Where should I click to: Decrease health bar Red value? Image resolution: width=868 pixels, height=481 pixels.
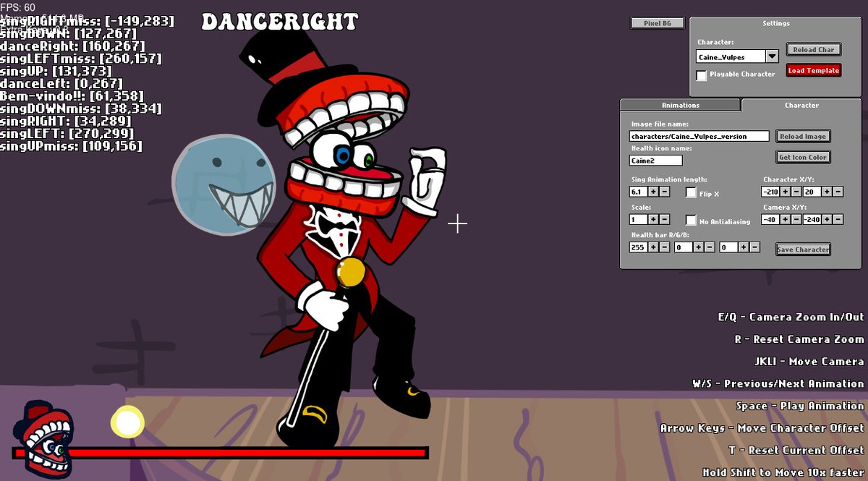coord(665,247)
